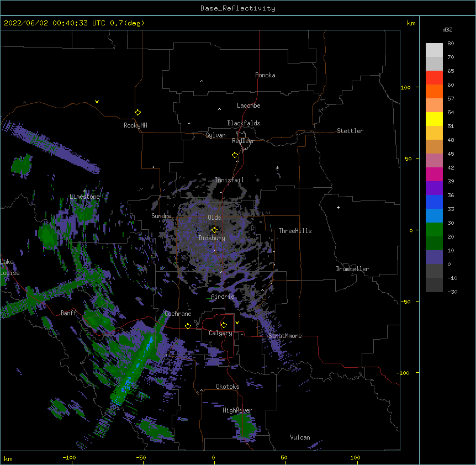Click the HighRiver label
Image resolution: width=476 pixels, height=465 pixels.
(x=237, y=410)
